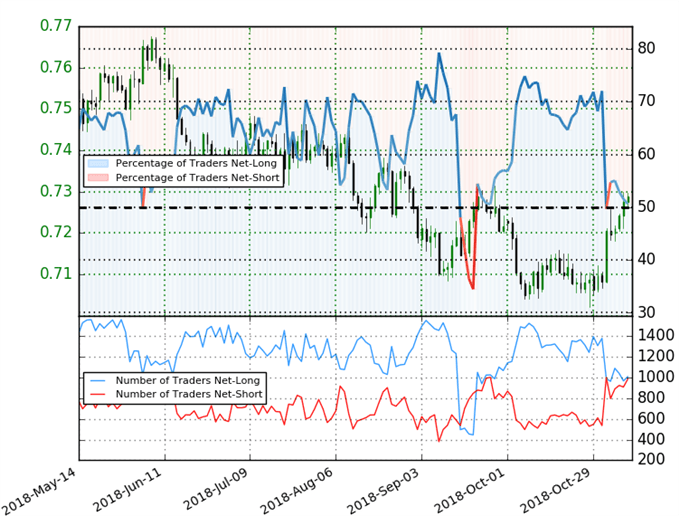Click the 0.77 price axis label
The height and width of the screenshot is (516, 679).
point(56,26)
